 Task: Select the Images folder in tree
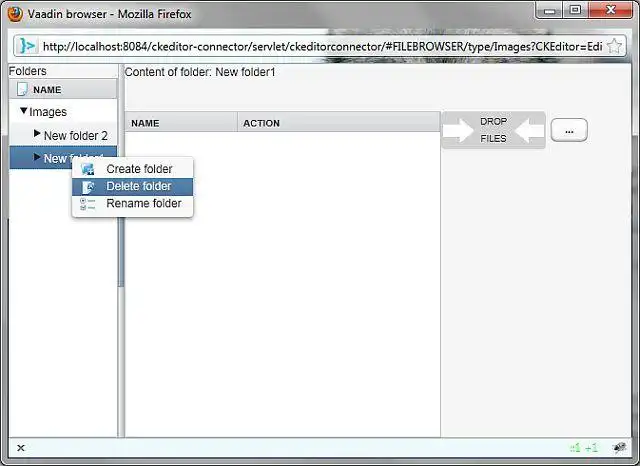[48, 112]
